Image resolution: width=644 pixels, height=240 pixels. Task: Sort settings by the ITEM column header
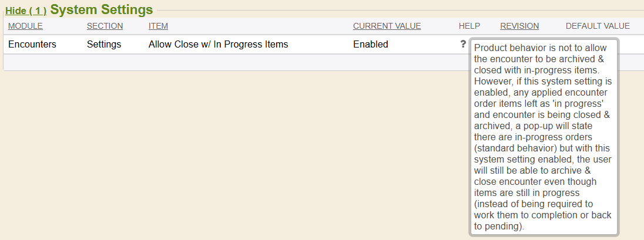click(x=158, y=26)
